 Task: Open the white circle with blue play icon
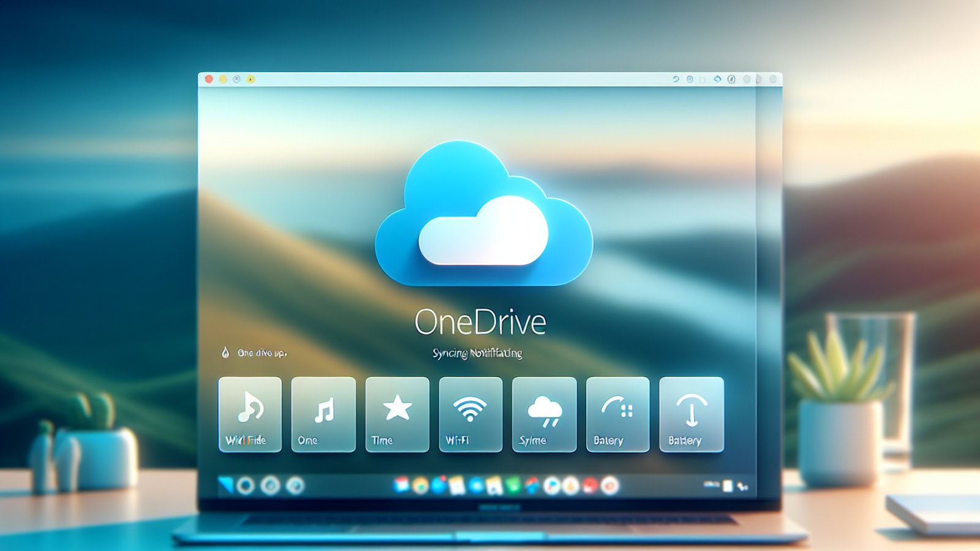pyautogui.click(x=552, y=485)
